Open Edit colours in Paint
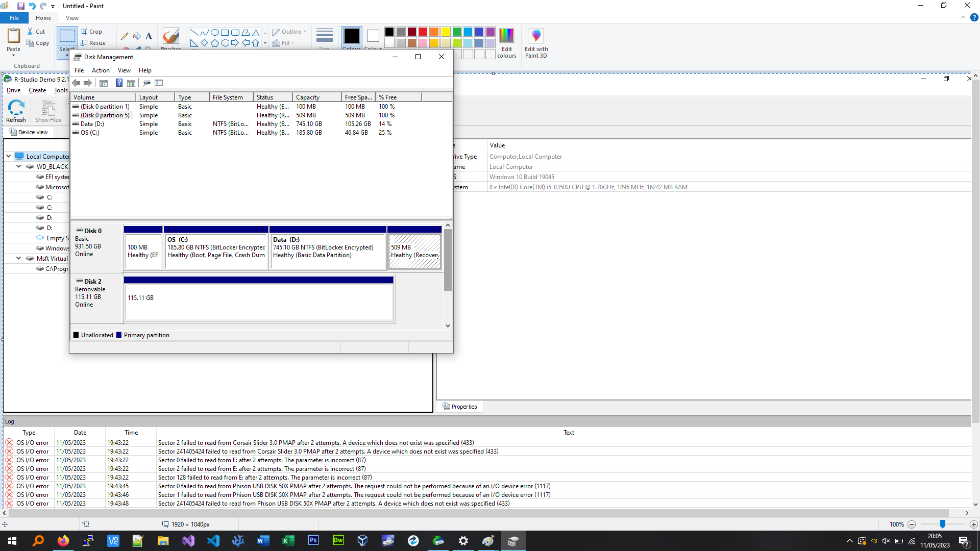This screenshot has width=980, height=551. click(507, 43)
